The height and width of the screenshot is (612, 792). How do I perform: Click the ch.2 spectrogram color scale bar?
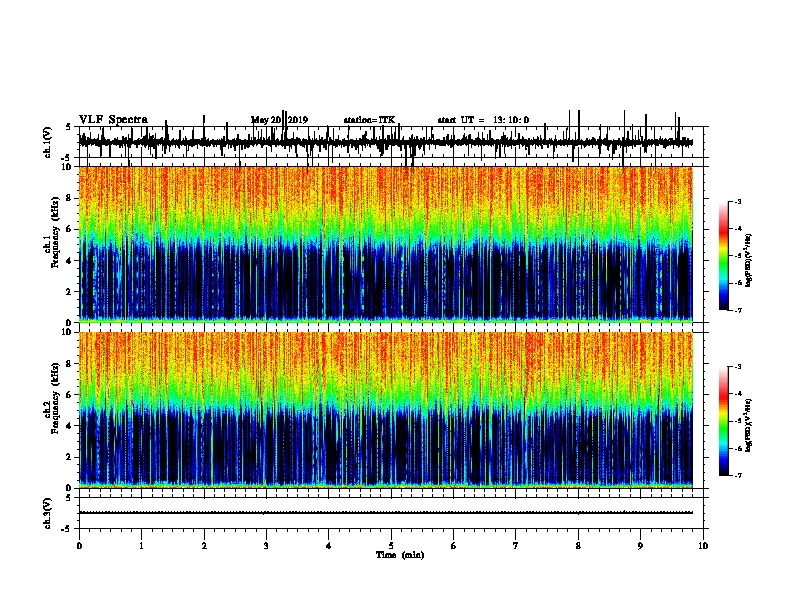click(724, 421)
